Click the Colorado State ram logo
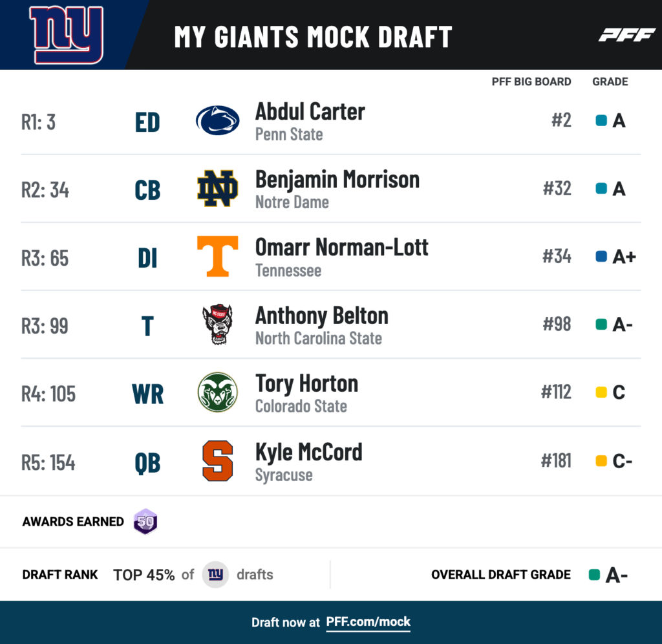Image resolution: width=662 pixels, height=644 pixels. (x=217, y=392)
